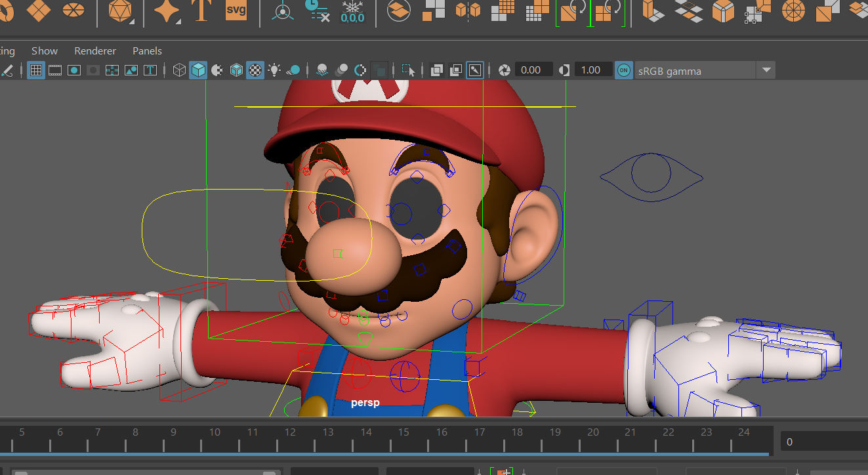Click the current frame field showing 0
Viewport: 868px width, 475px height.
click(824, 442)
